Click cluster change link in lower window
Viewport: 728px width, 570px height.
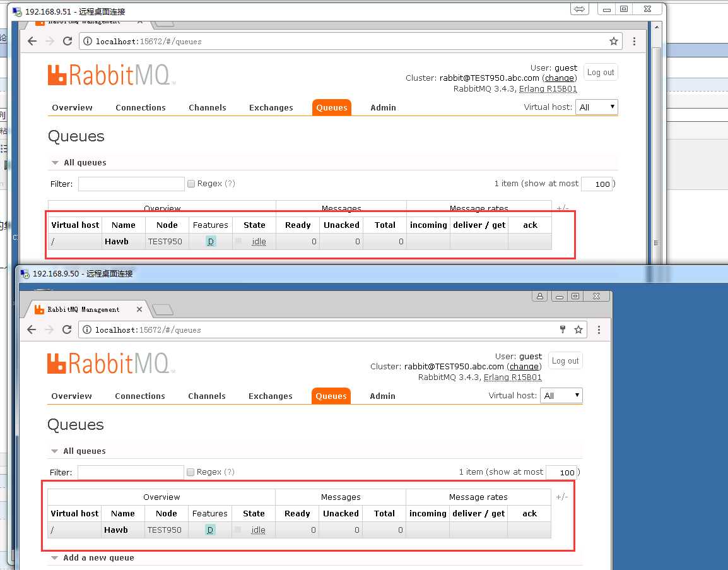click(x=524, y=367)
